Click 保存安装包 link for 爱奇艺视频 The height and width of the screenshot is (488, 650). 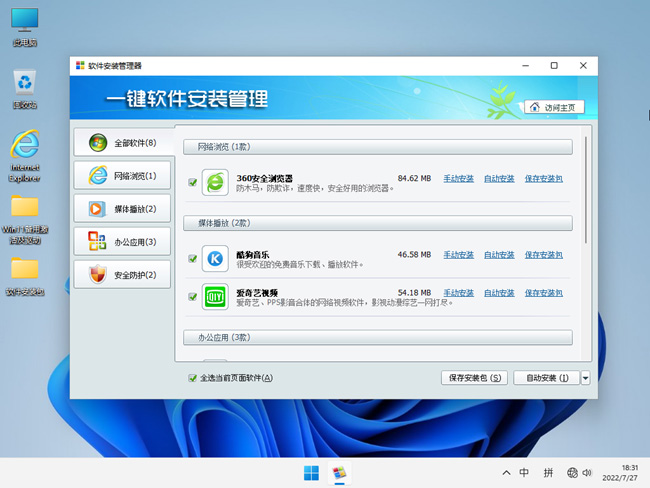pyautogui.click(x=543, y=293)
